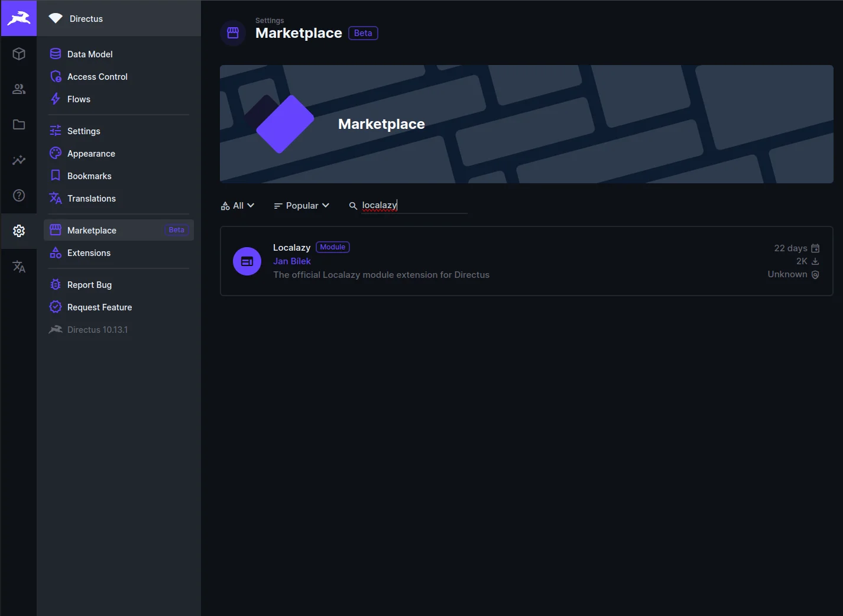Click the Directus rabbit logo

click(19, 18)
